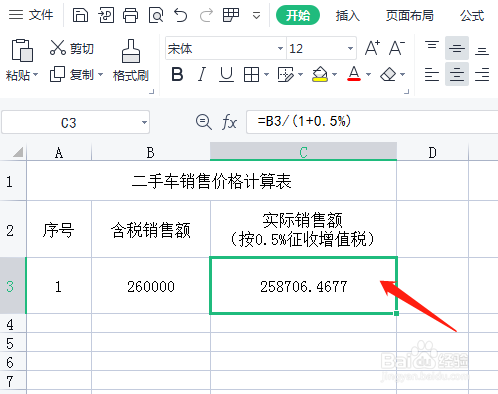Screen dimensions: 498x394
Task: Click the Redo arrow
Action: coord(206,15)
